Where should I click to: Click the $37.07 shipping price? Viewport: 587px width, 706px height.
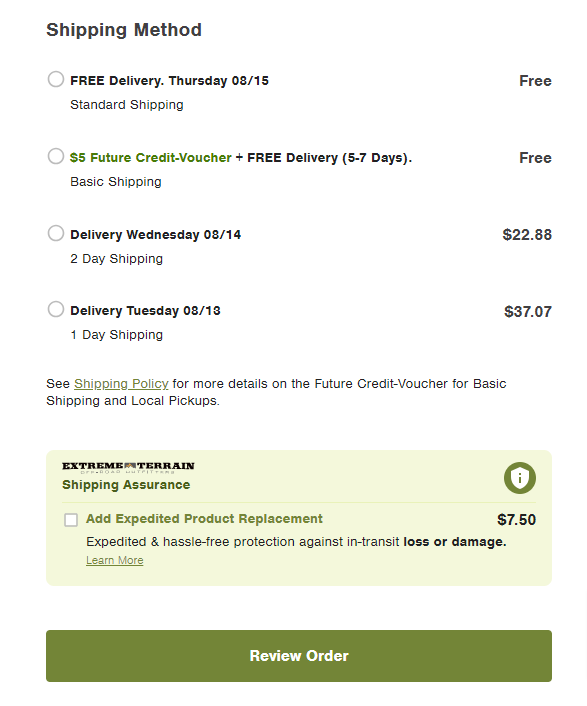coord(528,312)
